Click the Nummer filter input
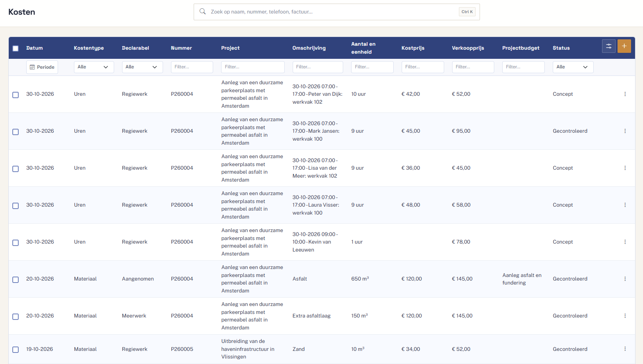Screen dimensions: 643x364 (x=192, y=67)
